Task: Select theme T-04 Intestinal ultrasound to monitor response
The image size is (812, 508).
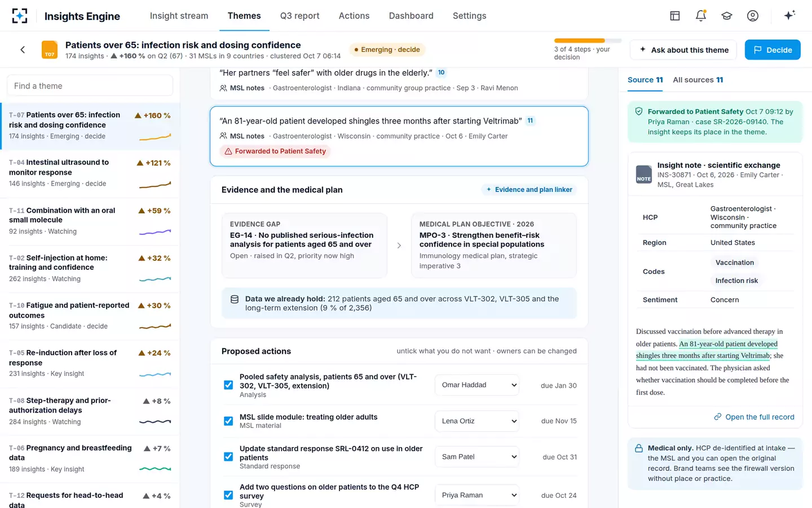Action: pyautogui.click(x=90, y=174)
